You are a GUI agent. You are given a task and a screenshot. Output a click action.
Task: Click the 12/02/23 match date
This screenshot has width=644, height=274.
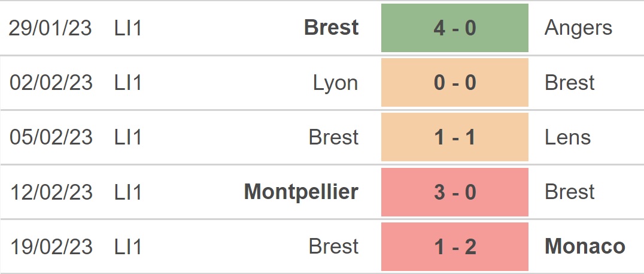[x=51, y=192]
